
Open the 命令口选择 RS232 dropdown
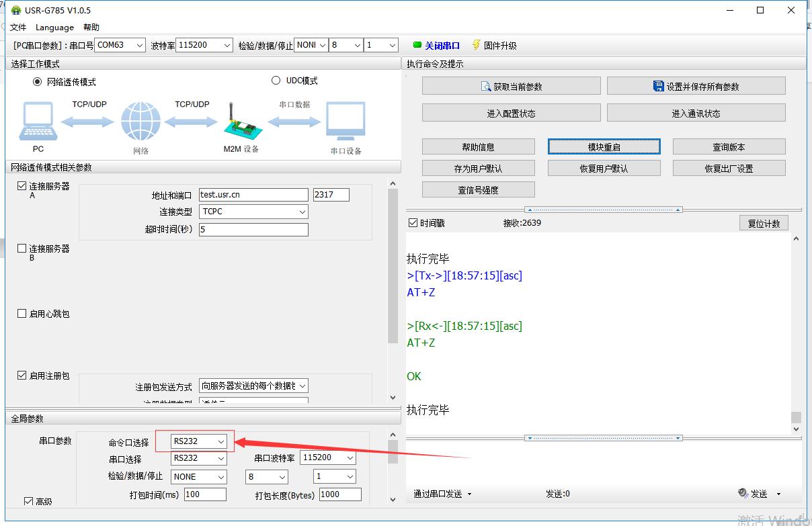[x=198, y=441]
